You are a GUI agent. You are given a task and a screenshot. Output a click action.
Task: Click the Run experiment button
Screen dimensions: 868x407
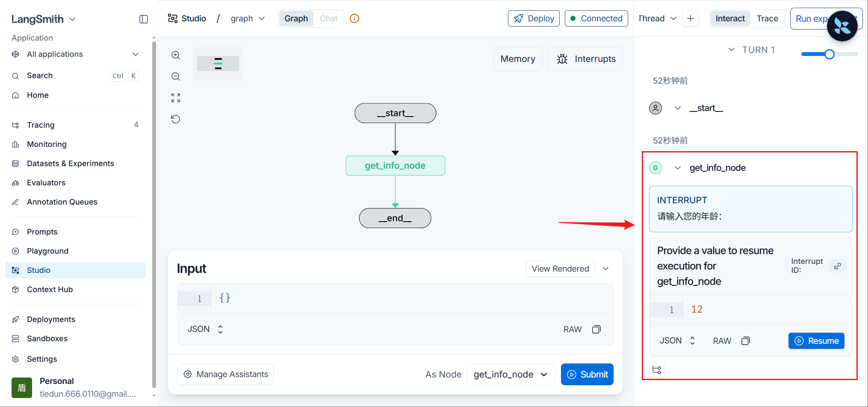point(826,19)
